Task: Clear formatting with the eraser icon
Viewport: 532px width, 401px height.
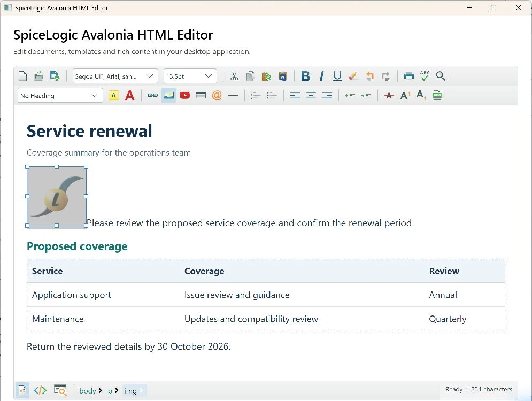Action: [353, 76]
